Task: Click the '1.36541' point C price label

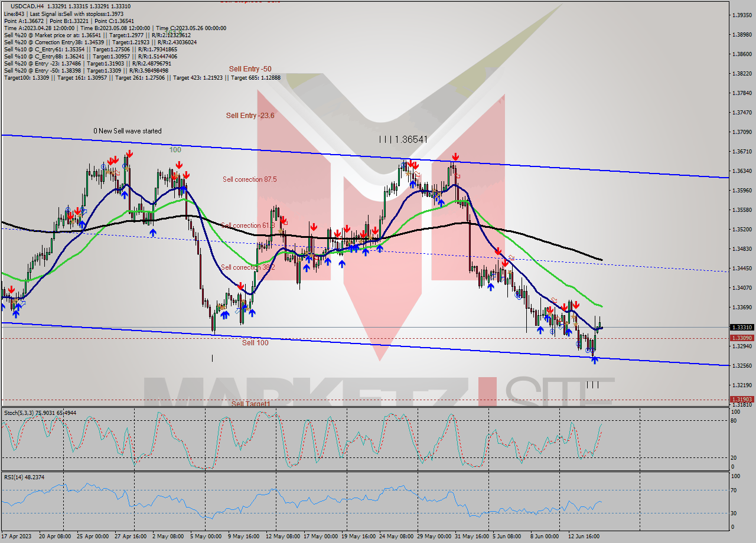Action: pyautogui.click(x=403, y=139)
